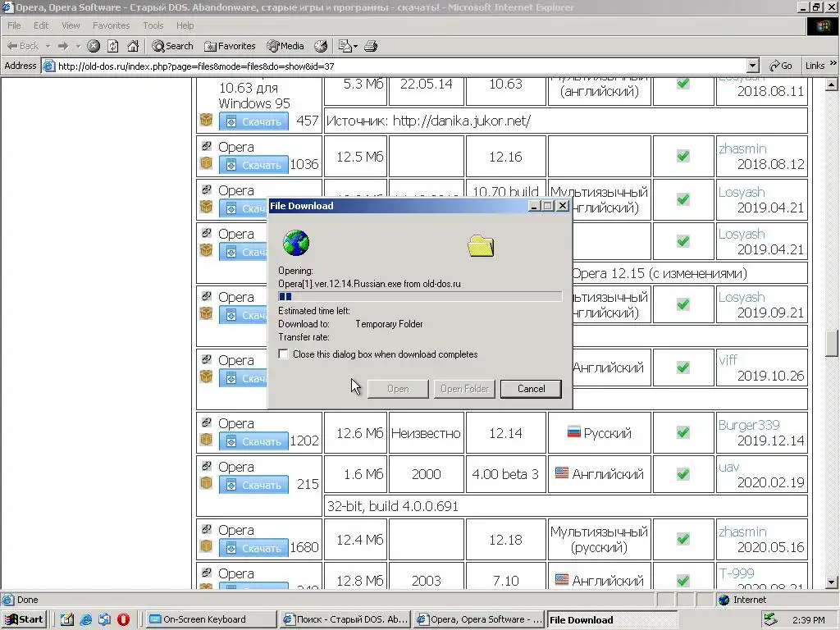Image resolution: width=840 pixels, height=630 pixels.
Task: Open the Back button history dropdown arrow
Action: (x=48, y=46)
